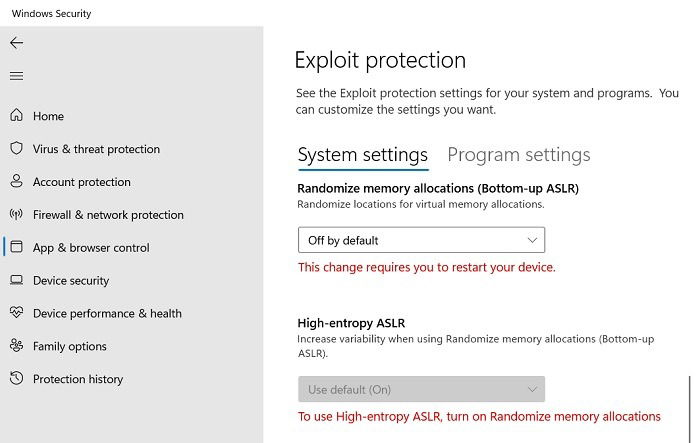This screenshot has height=443, width=700.
Task: Select the System settings tab
Action: click(x=363, y=155)
